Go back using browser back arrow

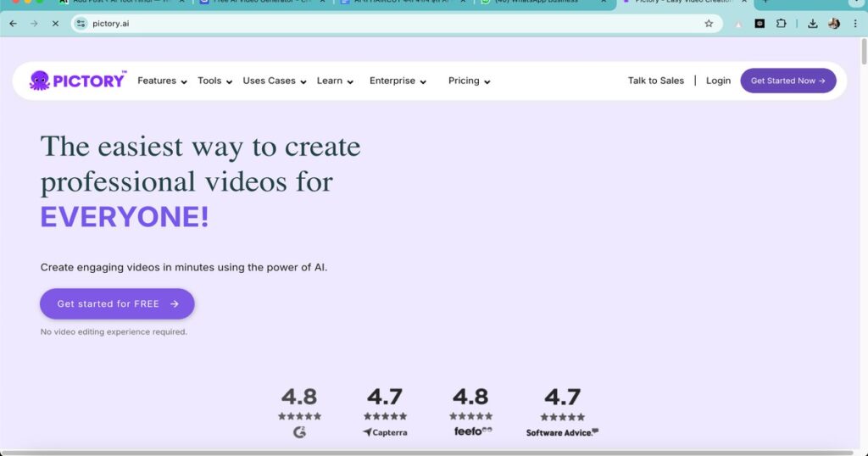[x=14, y=23]
